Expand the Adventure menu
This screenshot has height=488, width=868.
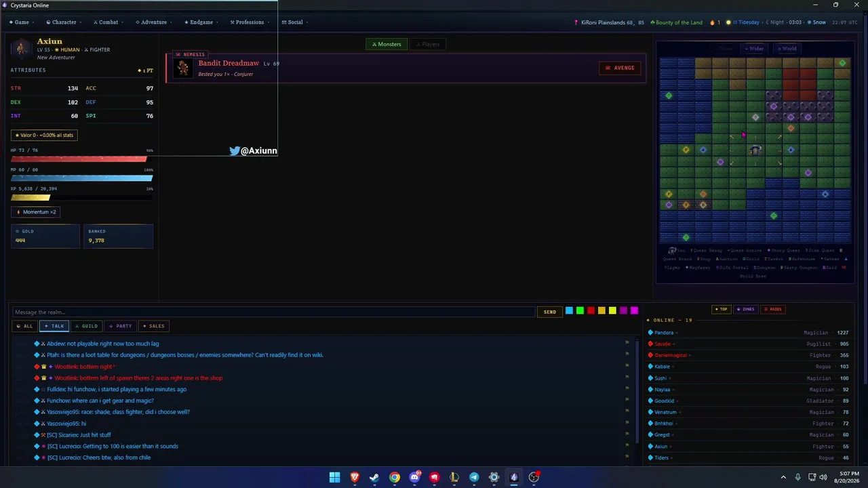coord(153,22)
